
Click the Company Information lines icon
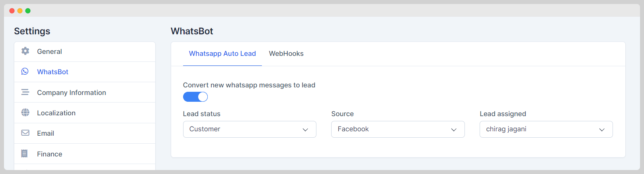point(25,92)
